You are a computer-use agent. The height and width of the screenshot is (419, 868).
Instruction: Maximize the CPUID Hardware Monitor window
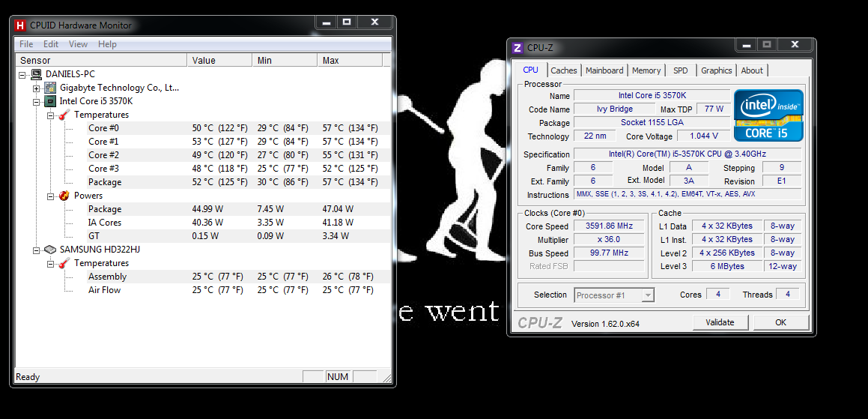[347, 22]
